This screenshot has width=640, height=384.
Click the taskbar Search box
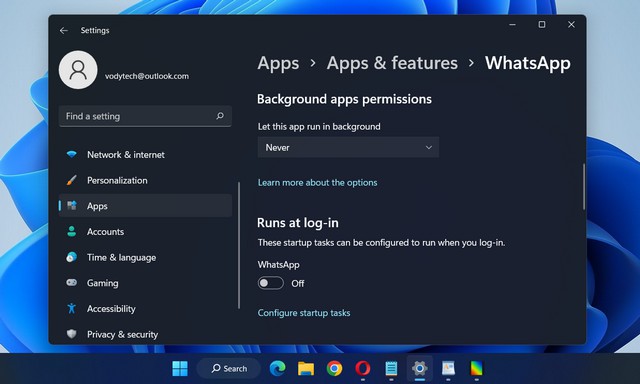[229, 368]
